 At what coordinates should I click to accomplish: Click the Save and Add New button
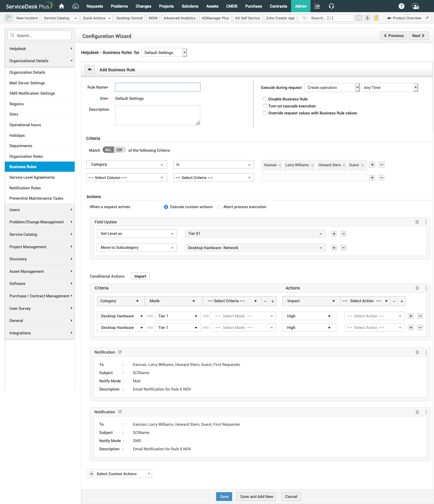(x=256, y=496)
